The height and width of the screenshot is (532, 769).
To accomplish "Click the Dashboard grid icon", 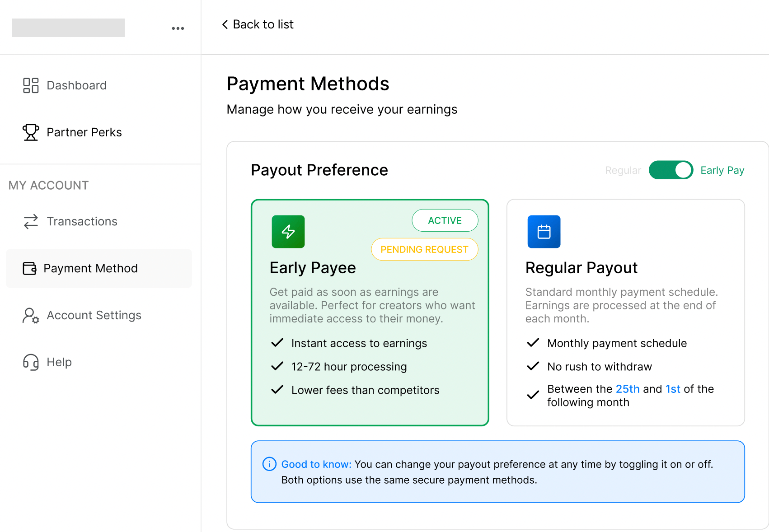I will (x=31, y=85).
